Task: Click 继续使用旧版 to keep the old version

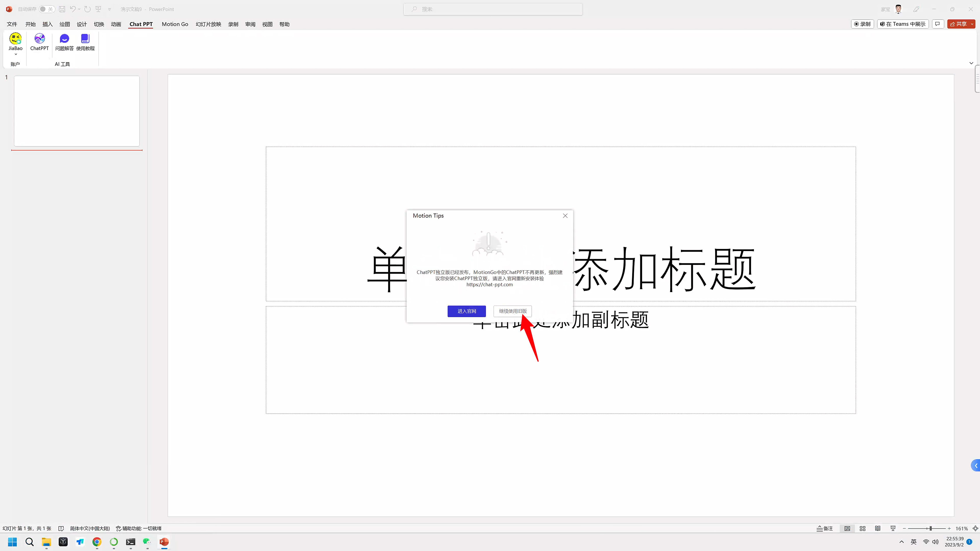Action: tap(513, 311)
